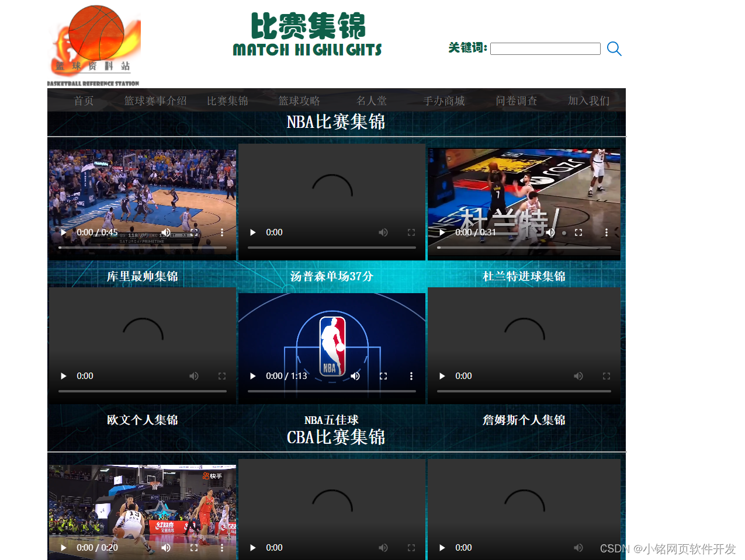Seek on the 汤普森单场37分 progress bar
The image size is (745, 560).
(x=332, y=248)
